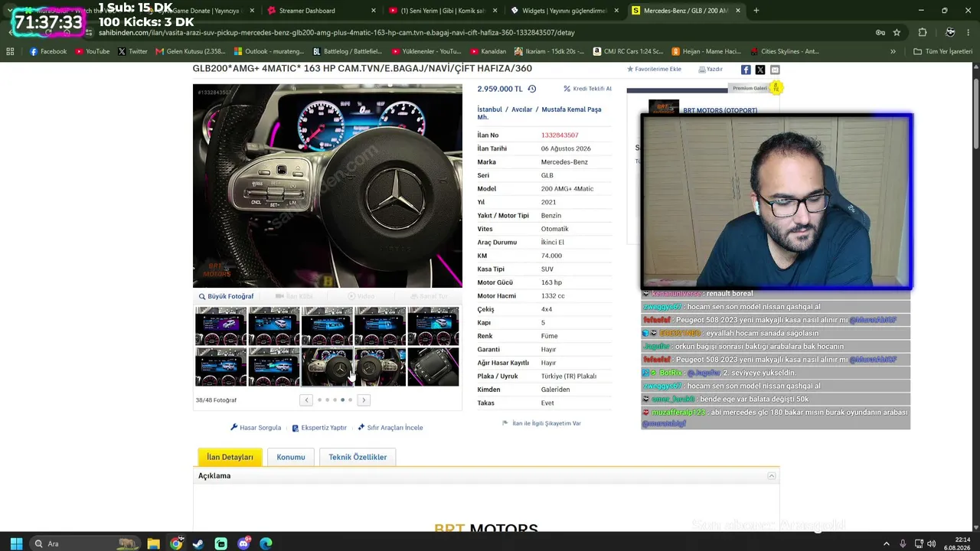
Task: Open Büyük Fotoğraf enlarged photo view
Action: click(226, 296)
